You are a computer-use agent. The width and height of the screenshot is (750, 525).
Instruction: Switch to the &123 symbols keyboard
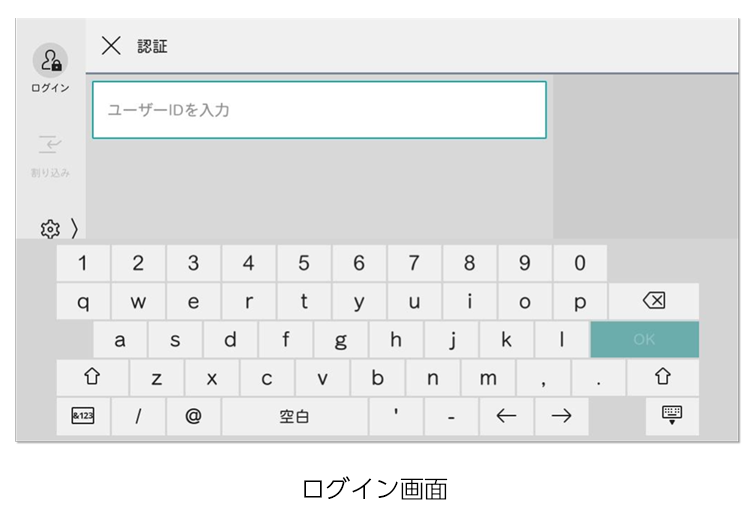(x=83, y=416)
